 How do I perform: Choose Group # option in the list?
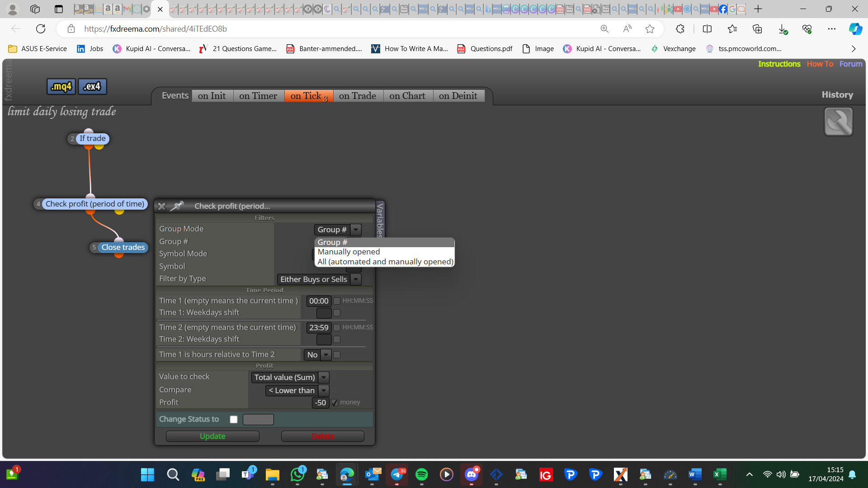point(384,242)
